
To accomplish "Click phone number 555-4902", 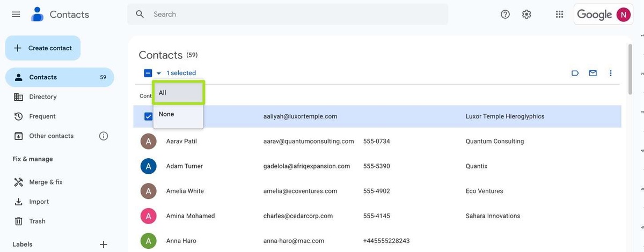I will click(377, 191).
